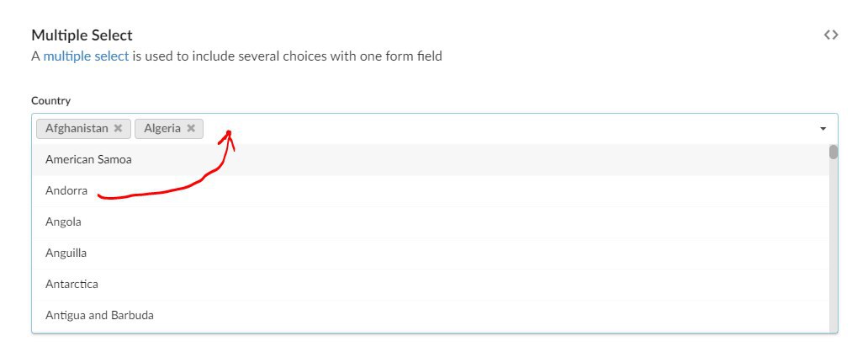868x363 pixels.
Task: Show the code example via angle brackets icon
Action: (x=831, y=35)
